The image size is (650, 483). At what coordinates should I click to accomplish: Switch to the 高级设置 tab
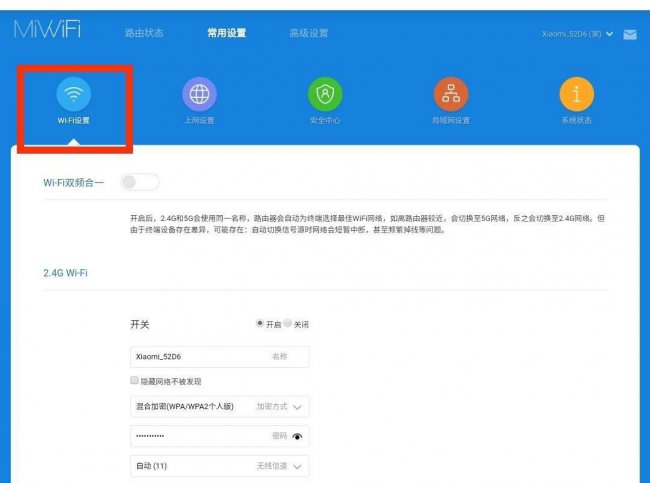point(309,33)
